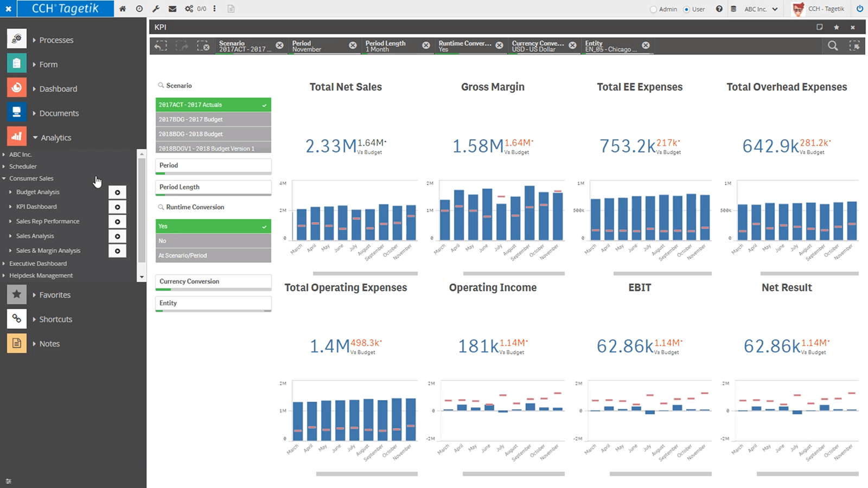Remove the Currency Conversion selection chip
868x488 pixels.
click(572, 46)
